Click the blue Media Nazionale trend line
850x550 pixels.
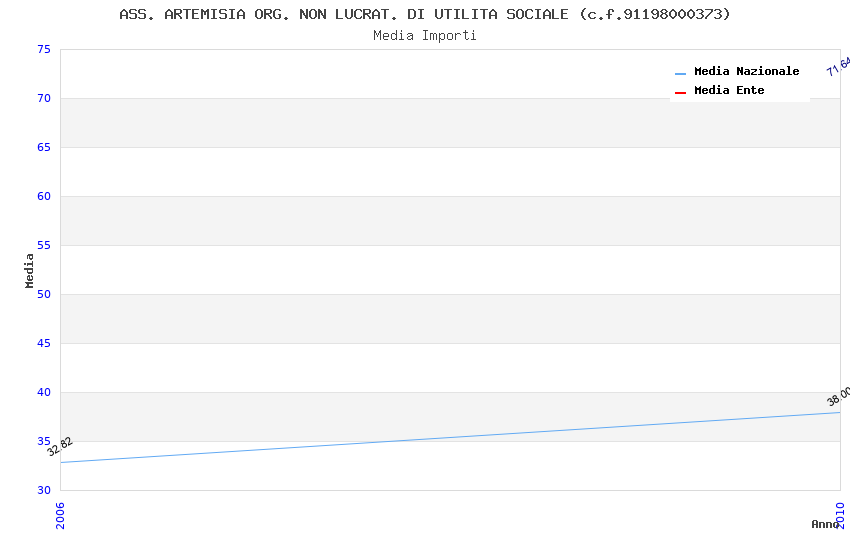[450, 437]
